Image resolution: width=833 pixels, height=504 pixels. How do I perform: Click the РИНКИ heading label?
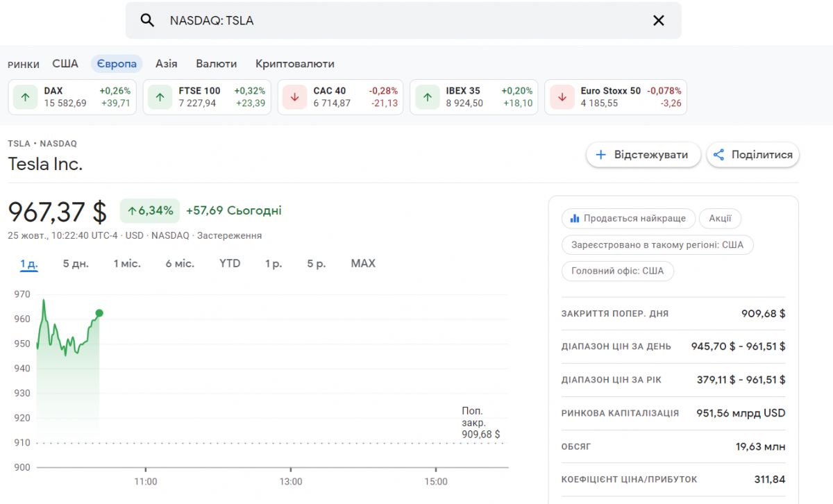click(x=24, y=65)
